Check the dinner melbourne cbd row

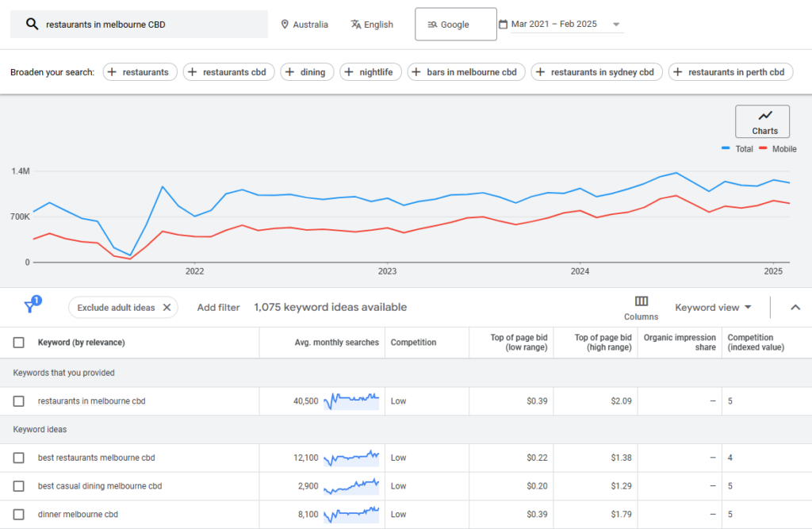click(x=20, y=514)
